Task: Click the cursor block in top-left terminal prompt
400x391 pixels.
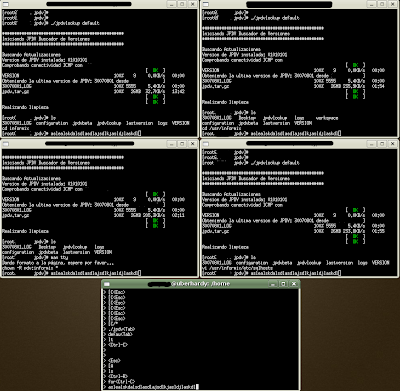Action: tap(139, 133)
